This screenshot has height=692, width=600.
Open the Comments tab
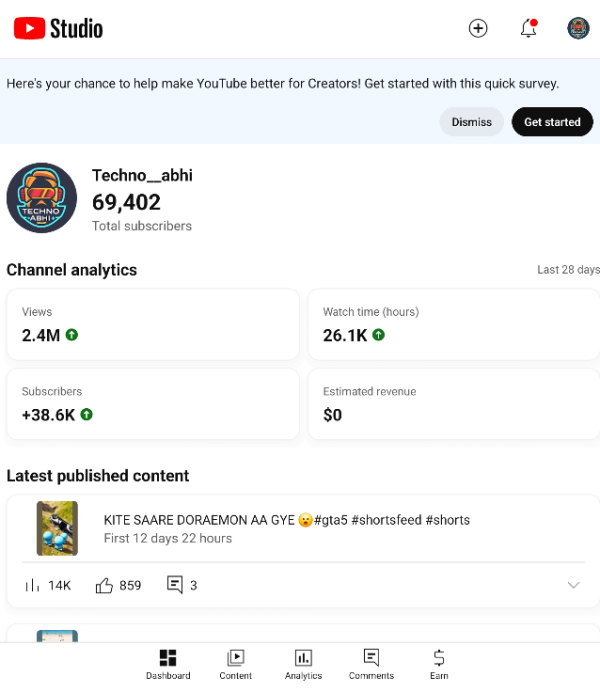[x=371, y=664]
